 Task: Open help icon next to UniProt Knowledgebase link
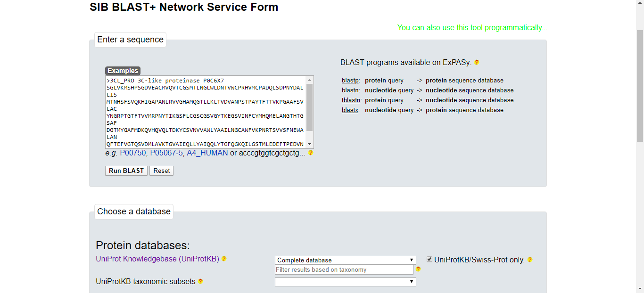pos(224,259)
